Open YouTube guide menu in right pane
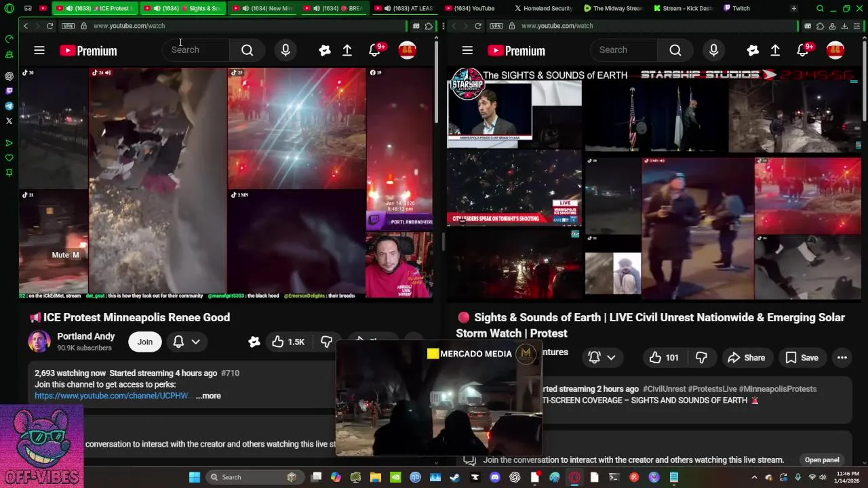868x488 pixels. click(467, 50)
